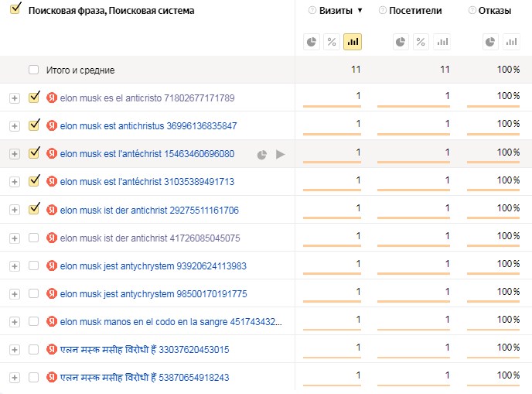Sort by Отказы column header

pos(495,11)
